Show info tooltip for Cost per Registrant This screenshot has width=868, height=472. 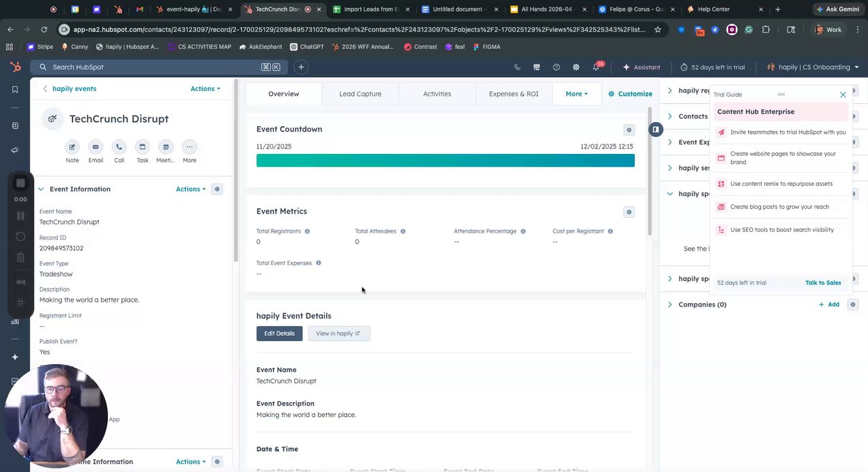point(610,231)
